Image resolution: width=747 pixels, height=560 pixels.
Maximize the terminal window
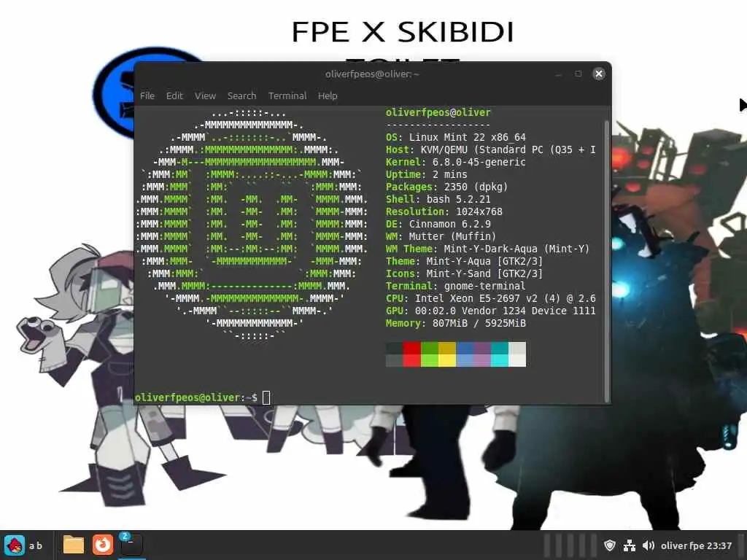point(578,74)
